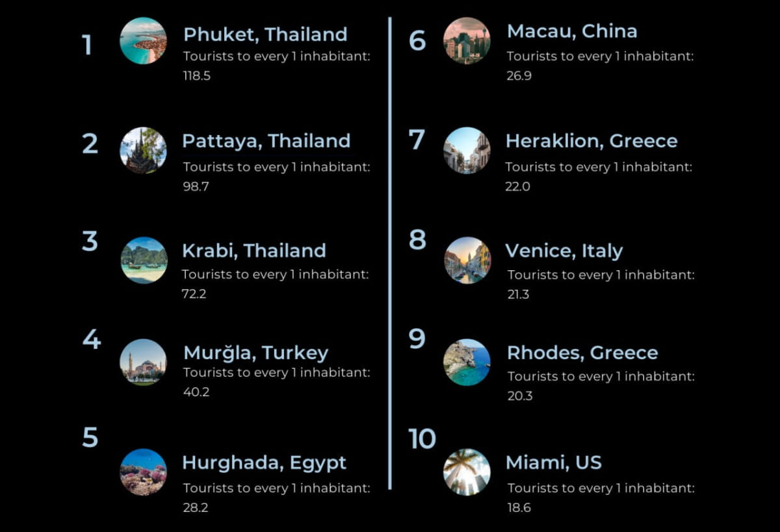This screenshot has height=532, width=780.
Task: Click the Phuket, Thailand heading
Action: click(265, 34)
